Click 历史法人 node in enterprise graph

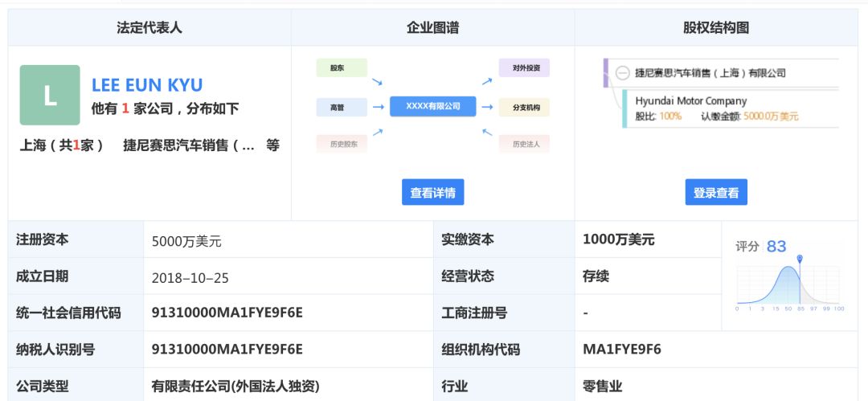point(524,144)
